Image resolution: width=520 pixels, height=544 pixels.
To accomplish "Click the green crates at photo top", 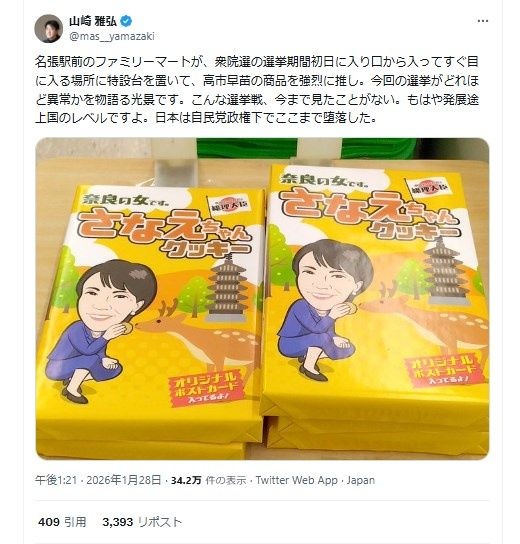I will tap(307, 148).
